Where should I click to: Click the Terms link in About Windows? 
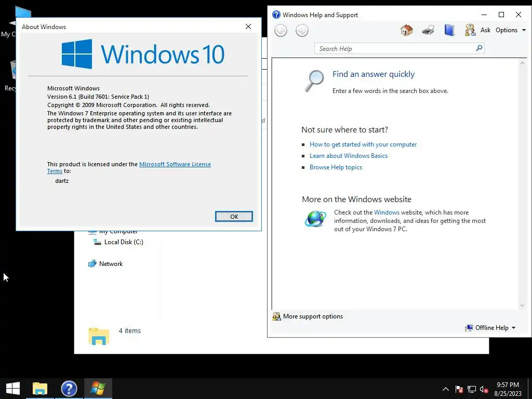coord(55,171)
